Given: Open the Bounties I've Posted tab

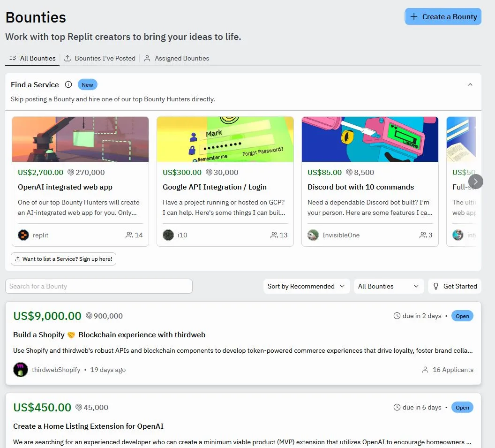Looking at the screenshot, I should click(100, 58).
